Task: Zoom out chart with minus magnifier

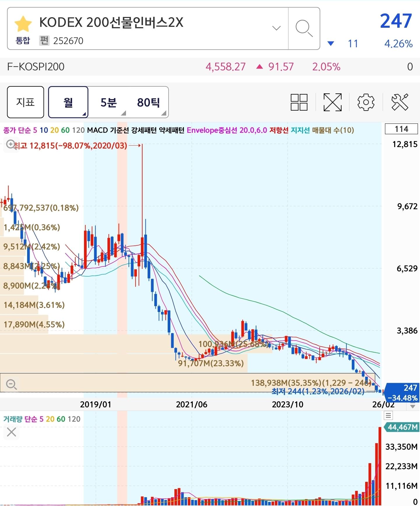Action: pos(11,384)
